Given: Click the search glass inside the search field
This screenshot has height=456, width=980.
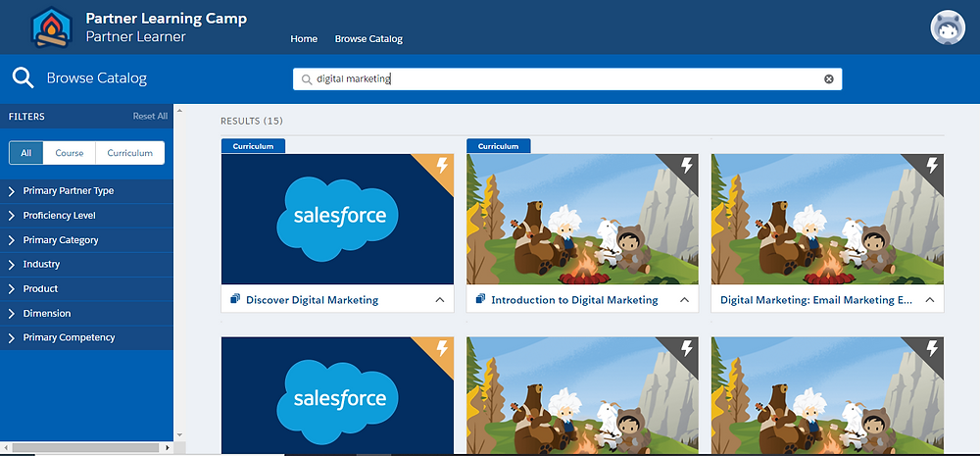Looking at the screenshot, I should [x=306, y=79].
